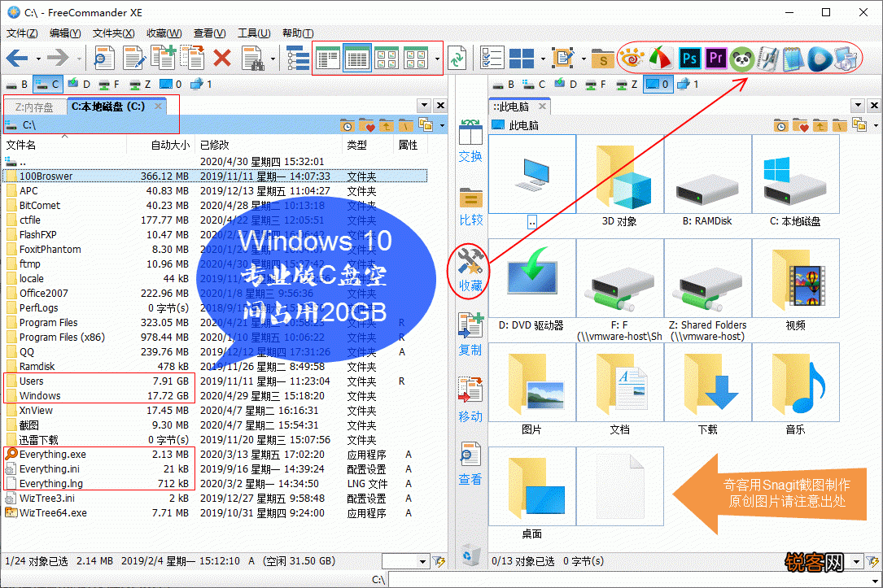Image resolution: width=883 pixels, height=588 pixels.
Task: Launch Premiere Pro from the toolbar
Action: 715,58
